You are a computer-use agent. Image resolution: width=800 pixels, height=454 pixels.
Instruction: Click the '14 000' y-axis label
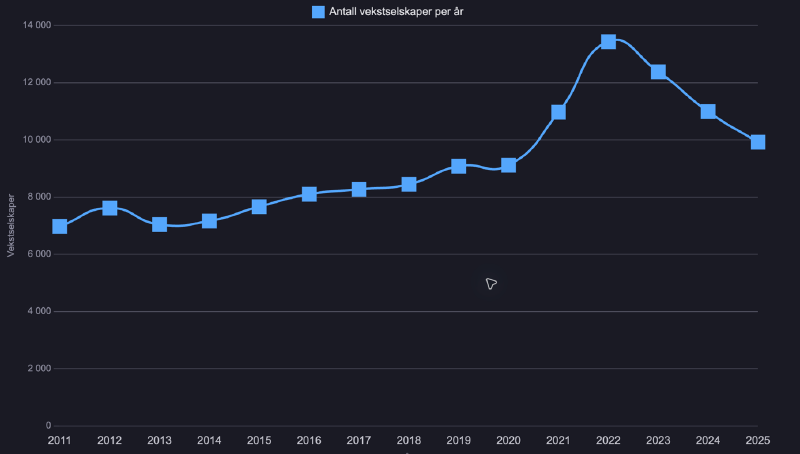tap(37, 25)
